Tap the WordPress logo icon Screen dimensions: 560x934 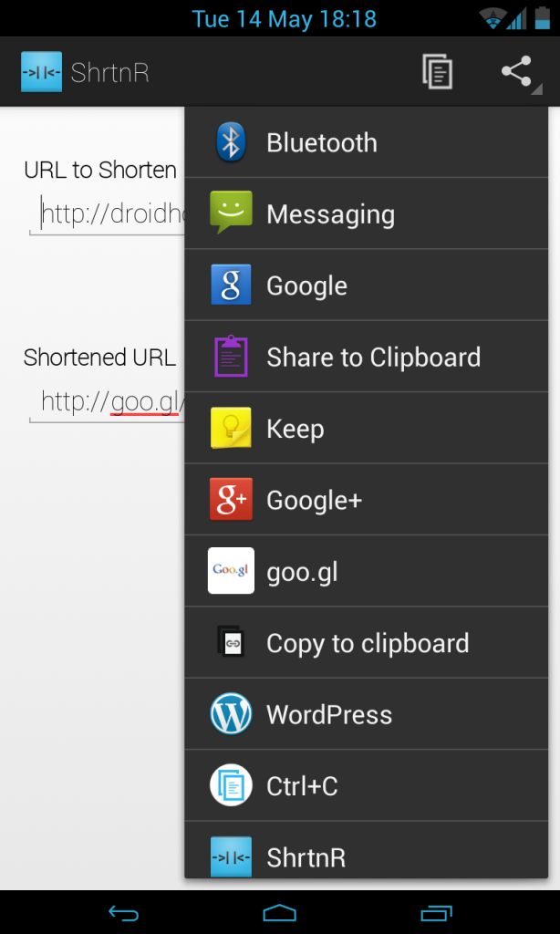tap(231, 713)
